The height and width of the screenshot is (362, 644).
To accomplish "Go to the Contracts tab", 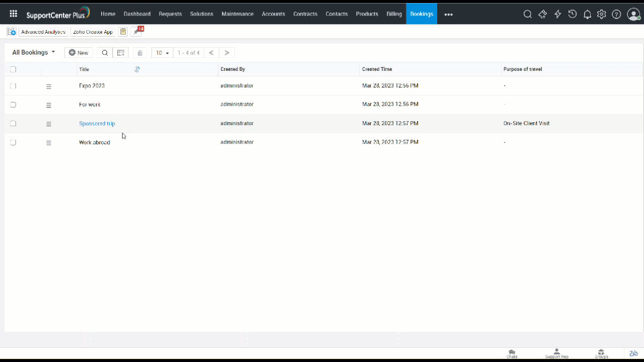I will pos(305,14).
